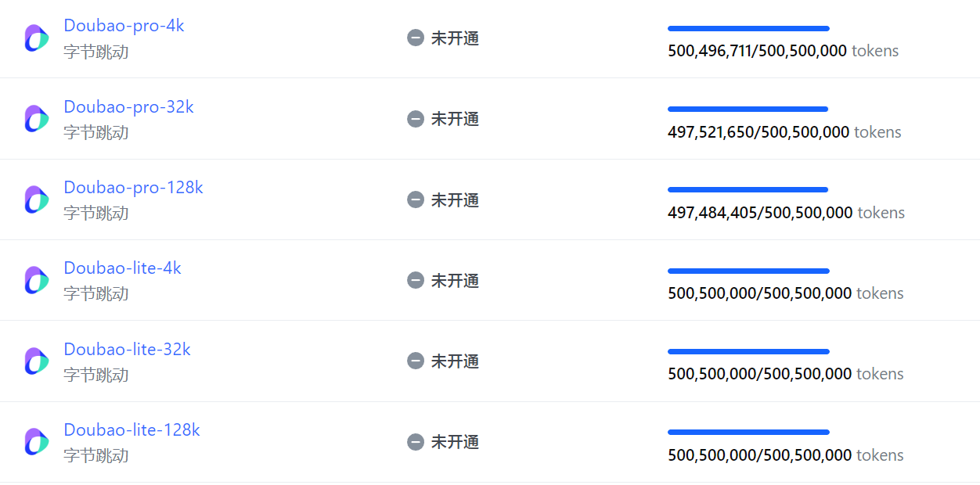Click the 未开通 status text for Doubao-lite-32k

(455, 361)
